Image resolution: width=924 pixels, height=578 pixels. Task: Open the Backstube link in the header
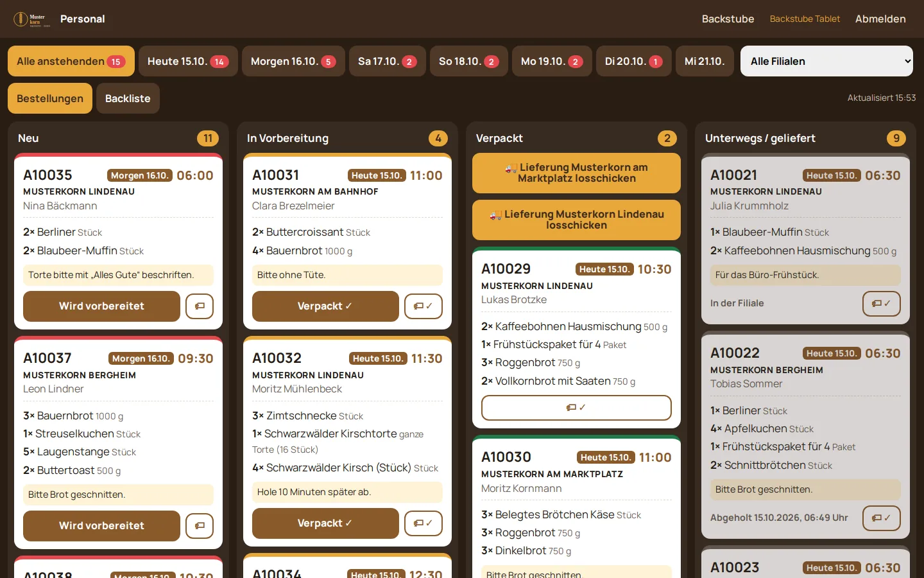pos(728,19)
